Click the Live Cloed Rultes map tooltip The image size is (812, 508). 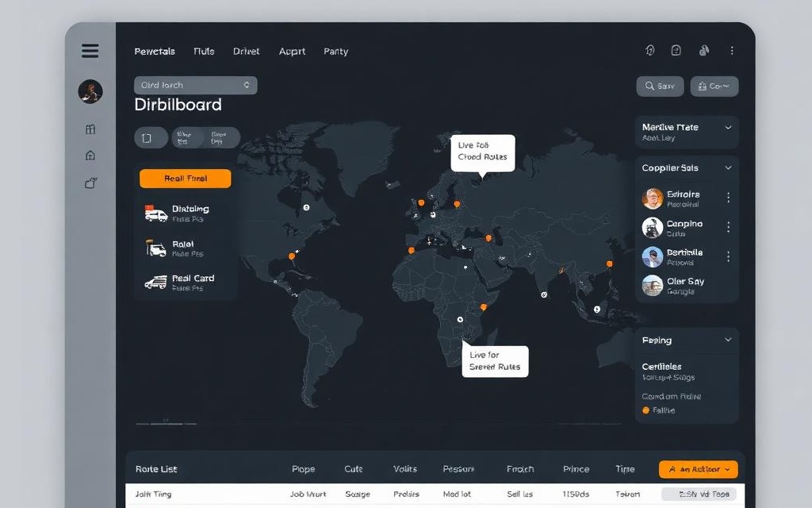[x=483, y=153]
